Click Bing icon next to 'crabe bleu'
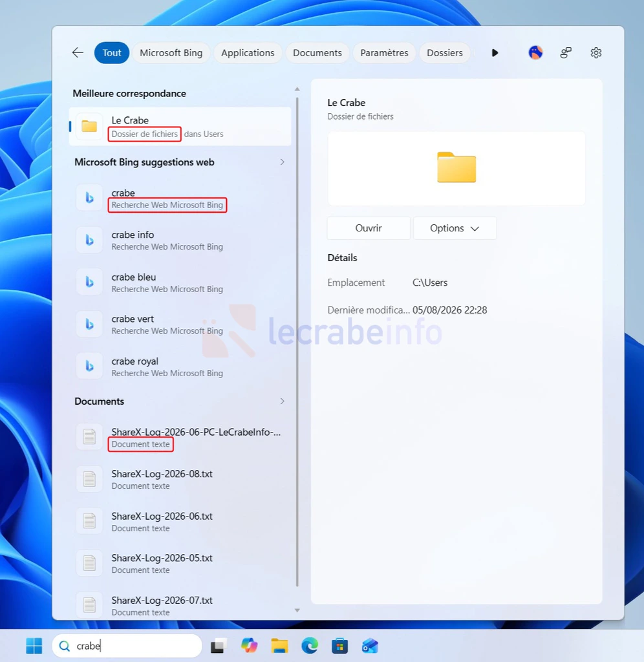Screen dimensions: 644x662 coord(89,282)
